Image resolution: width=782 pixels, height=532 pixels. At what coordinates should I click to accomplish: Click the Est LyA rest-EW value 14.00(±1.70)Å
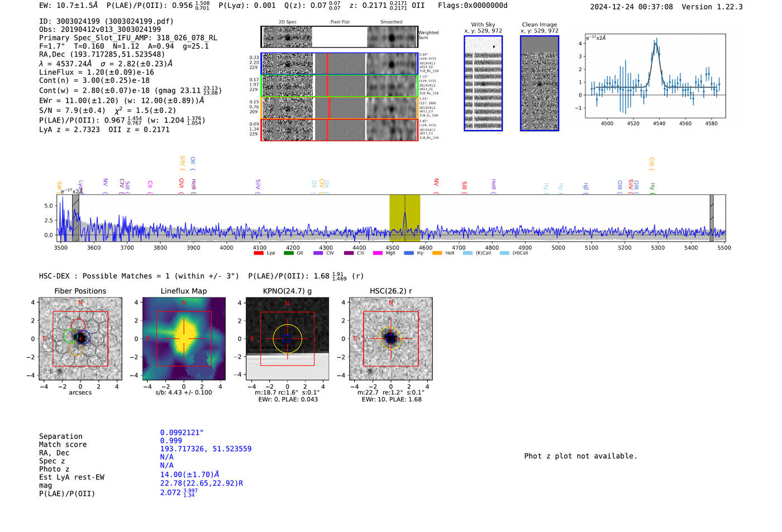point(189,475)
